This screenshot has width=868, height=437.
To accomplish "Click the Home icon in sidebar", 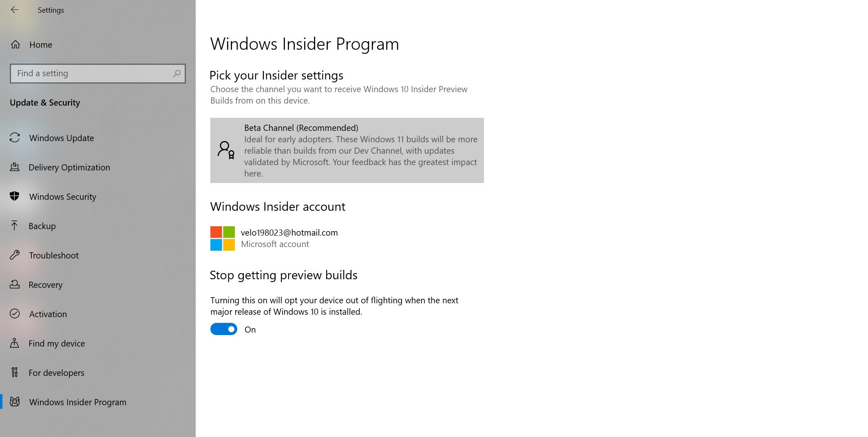I will (15, 44).
